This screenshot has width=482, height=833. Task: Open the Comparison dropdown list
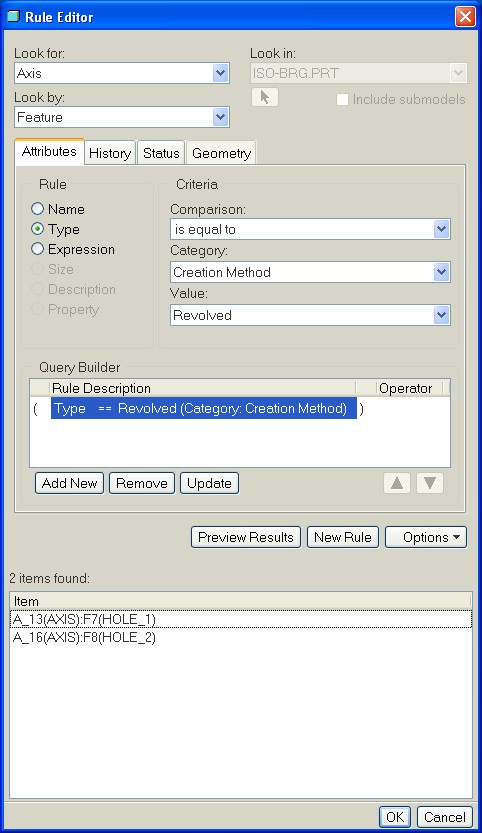(310, 229)
